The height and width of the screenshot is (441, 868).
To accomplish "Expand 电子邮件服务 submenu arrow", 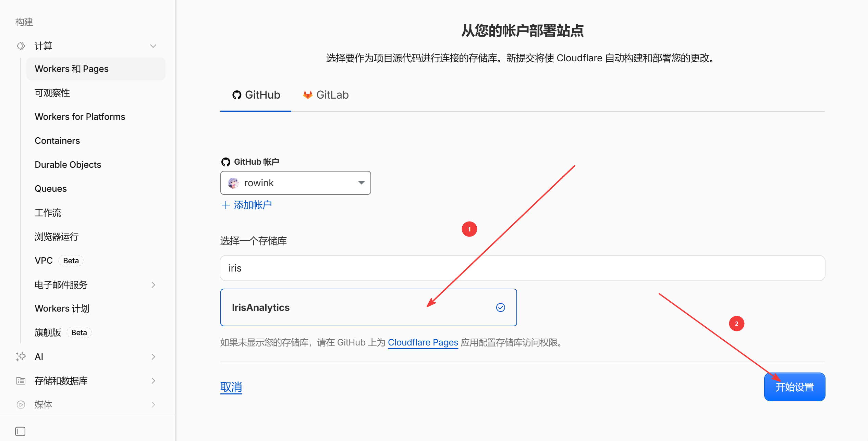I will click(x=153, y=285).
